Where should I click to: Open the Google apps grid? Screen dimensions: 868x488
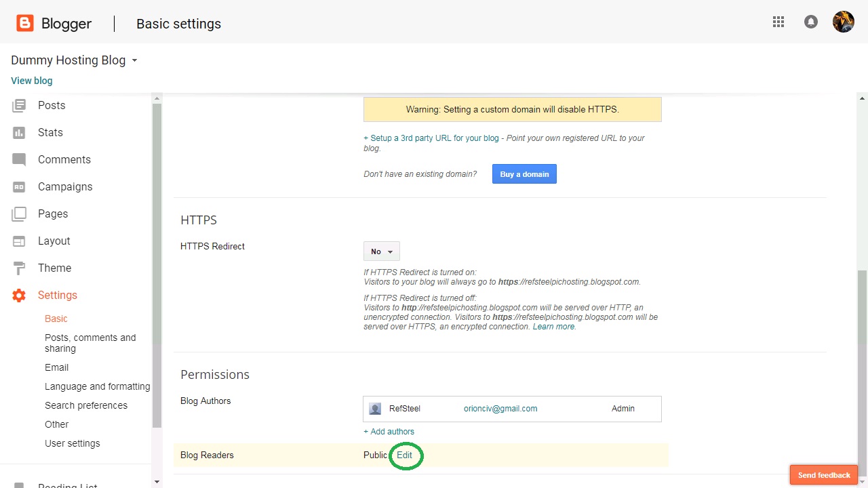coord(778,22)
